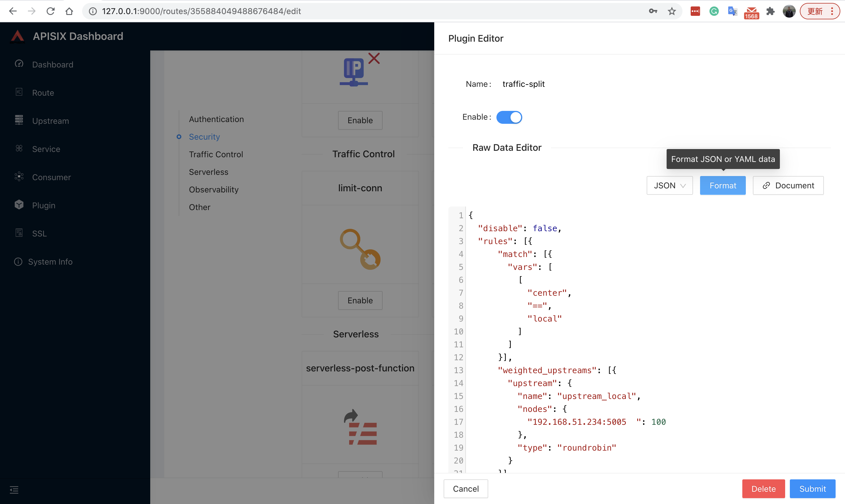Click the limit-conn card title

[x=360, y=188]
